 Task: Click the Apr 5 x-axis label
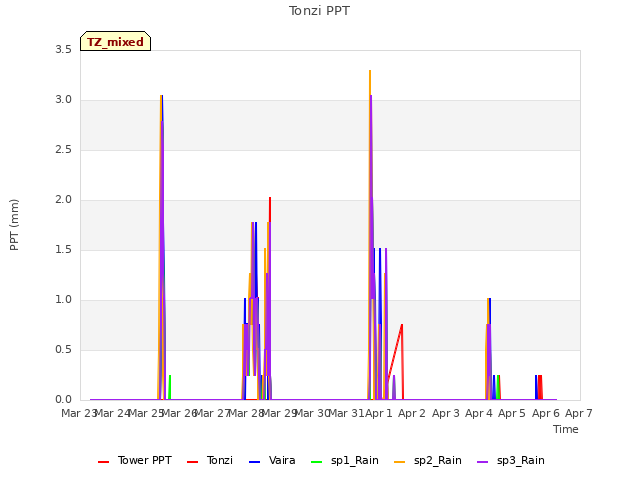coord(512,413)
